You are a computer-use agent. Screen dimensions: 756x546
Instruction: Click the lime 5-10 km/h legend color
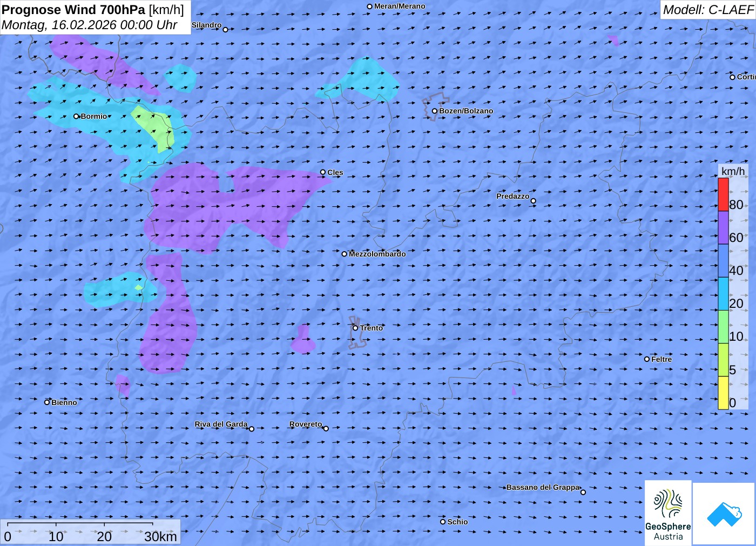point(723,360)
